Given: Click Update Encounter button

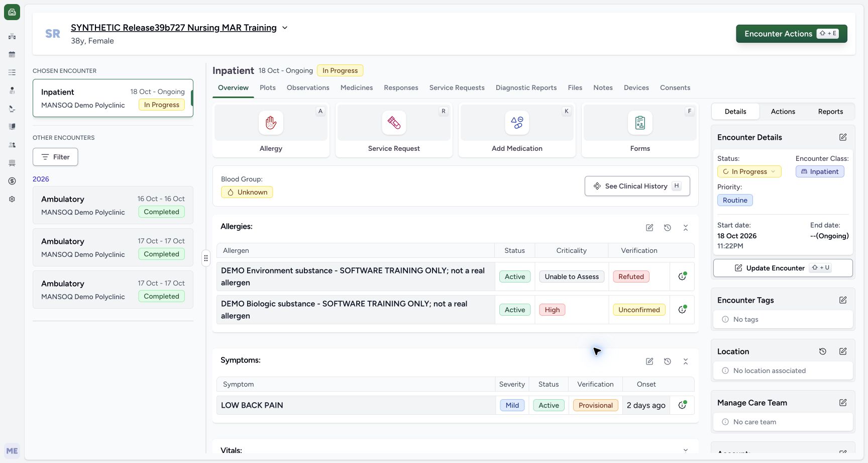Looking at the screenshot, I should pos(783,268).
